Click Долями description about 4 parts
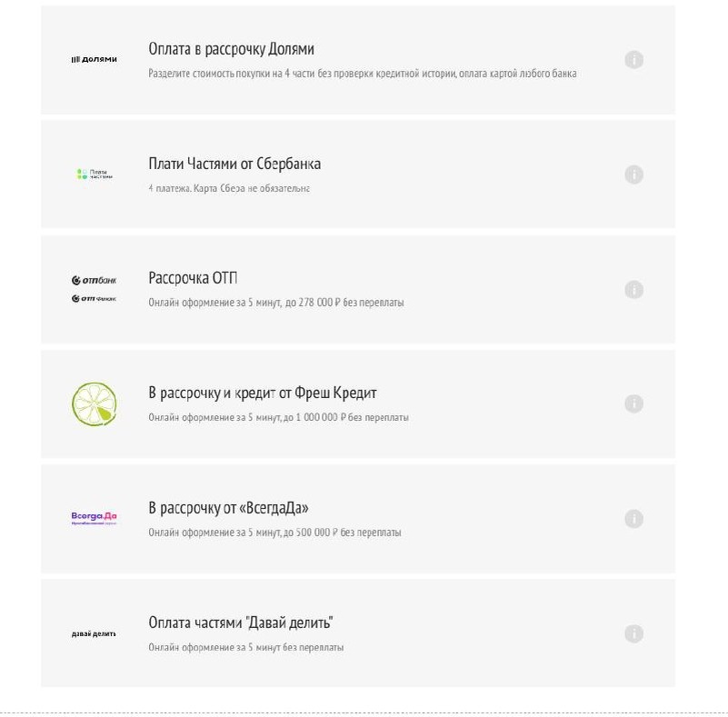Viewport: 728px width, 717px height. click(362, 74)
